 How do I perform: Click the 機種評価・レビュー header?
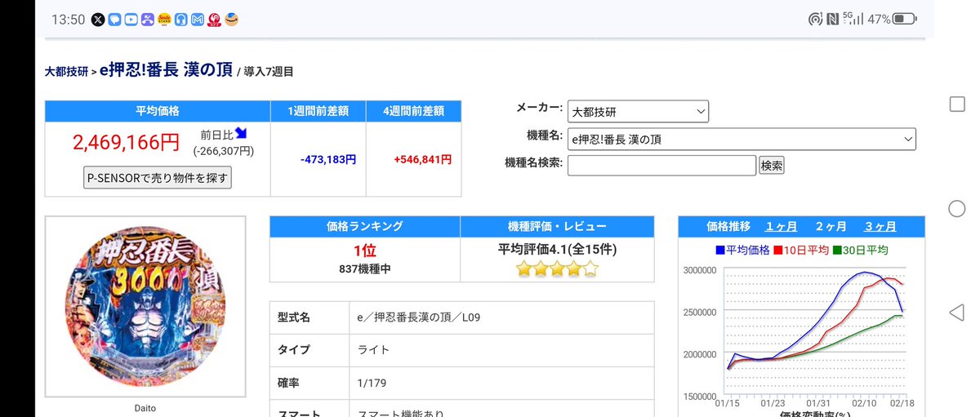pyautogui.click(x=557, y=226)
